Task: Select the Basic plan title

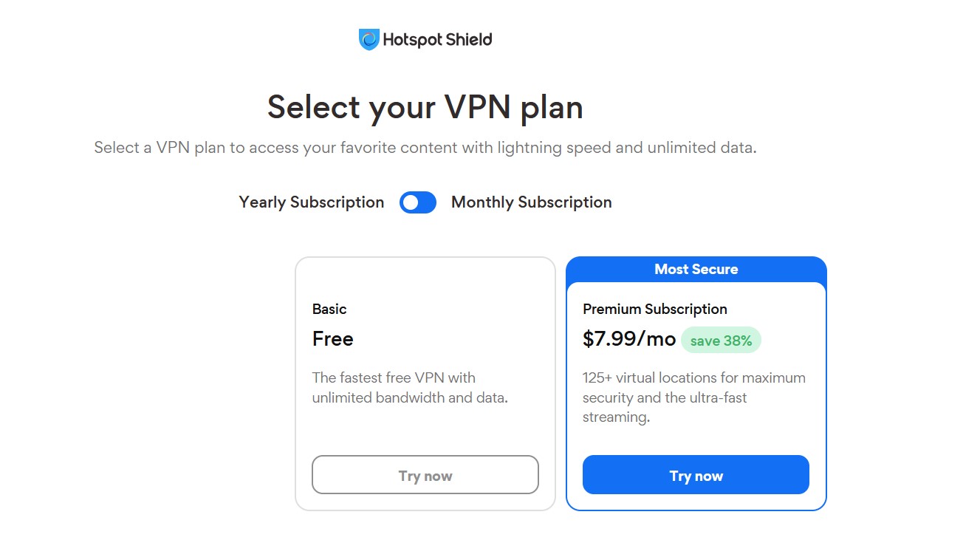Action: pyautogui.click(x=329, y=309)
